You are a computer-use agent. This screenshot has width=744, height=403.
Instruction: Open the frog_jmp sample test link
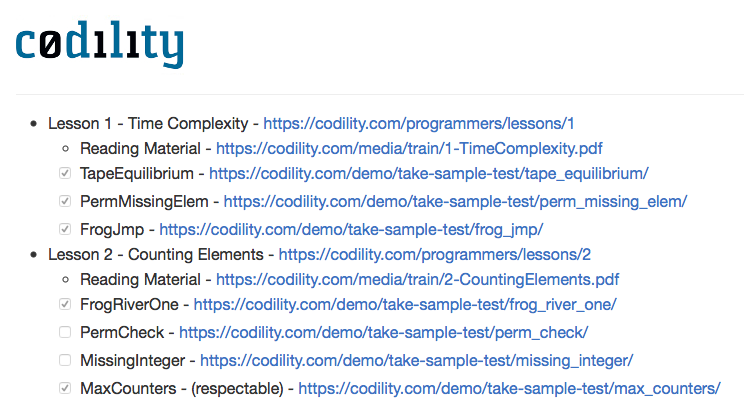pyautogui.click(x=351, y=230)
